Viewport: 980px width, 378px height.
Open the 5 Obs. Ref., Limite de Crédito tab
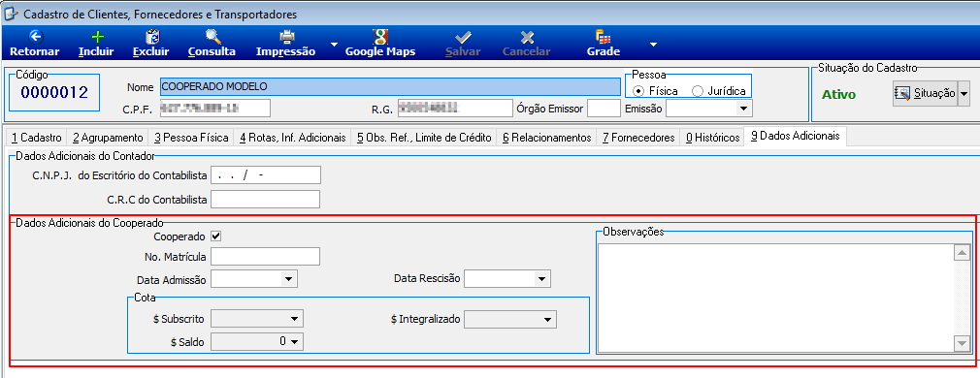pos(424,138)
